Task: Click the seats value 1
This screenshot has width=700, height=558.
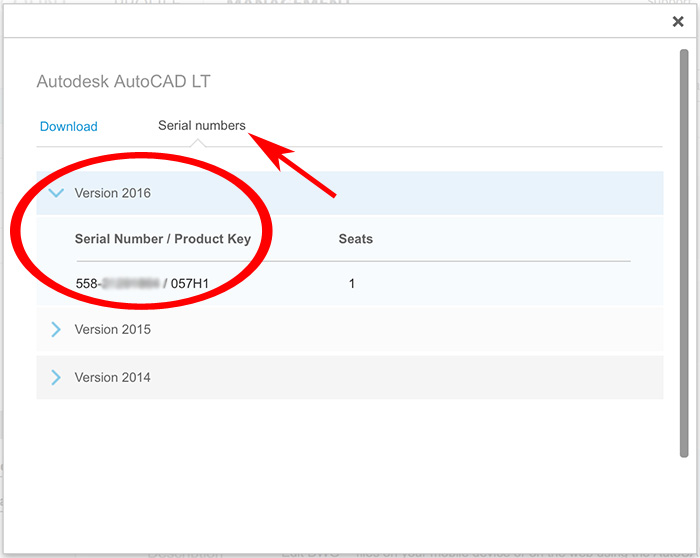Action: pyautogui.click(x=352, y=283)
